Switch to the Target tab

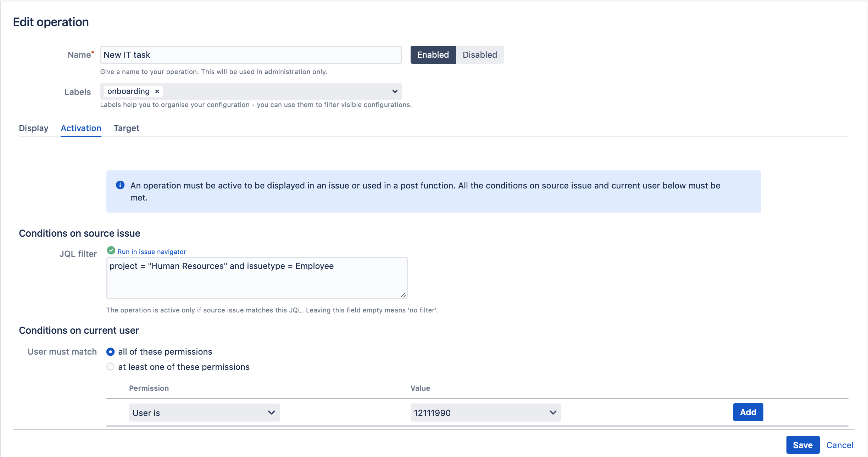126,128
